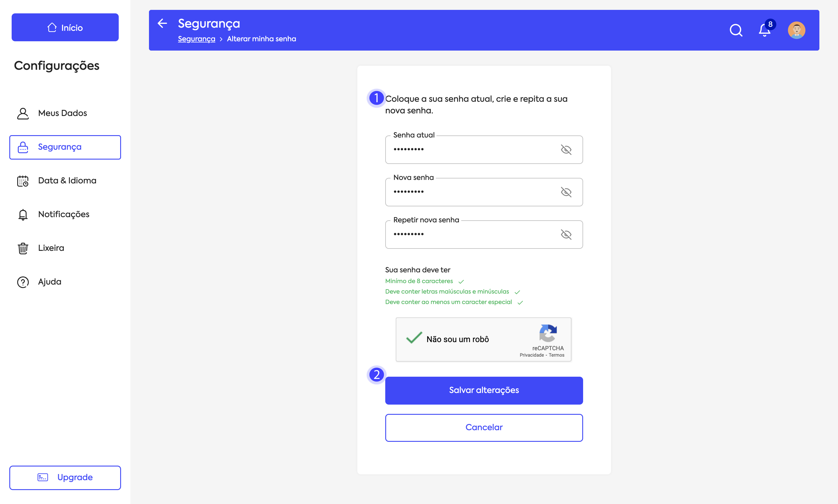Click the Ajuda question mark icon
838x504 pixels.
coord(23,282)
